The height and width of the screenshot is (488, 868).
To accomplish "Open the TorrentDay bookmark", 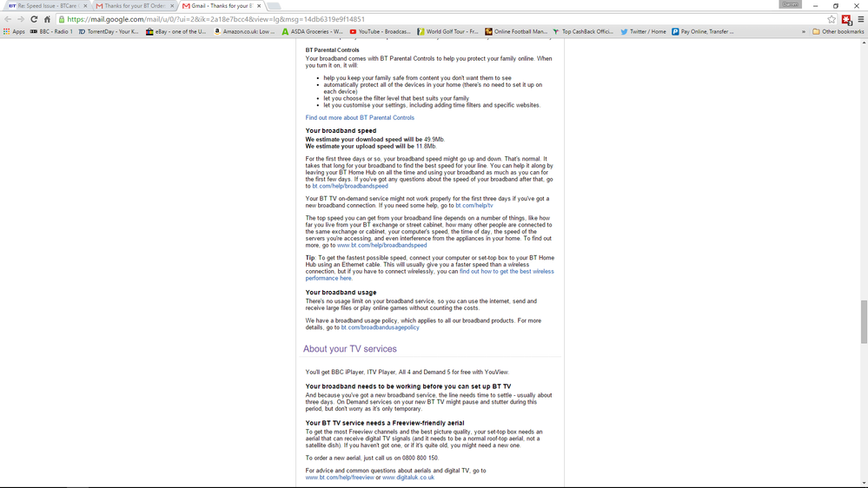I will click(x=109, y=31).
